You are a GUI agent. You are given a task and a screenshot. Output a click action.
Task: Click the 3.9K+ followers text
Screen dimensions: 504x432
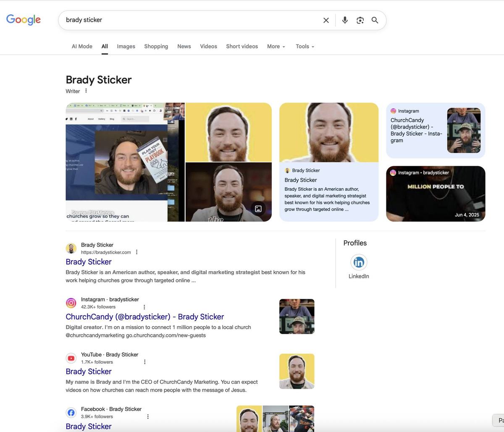(x=97, y=416)
